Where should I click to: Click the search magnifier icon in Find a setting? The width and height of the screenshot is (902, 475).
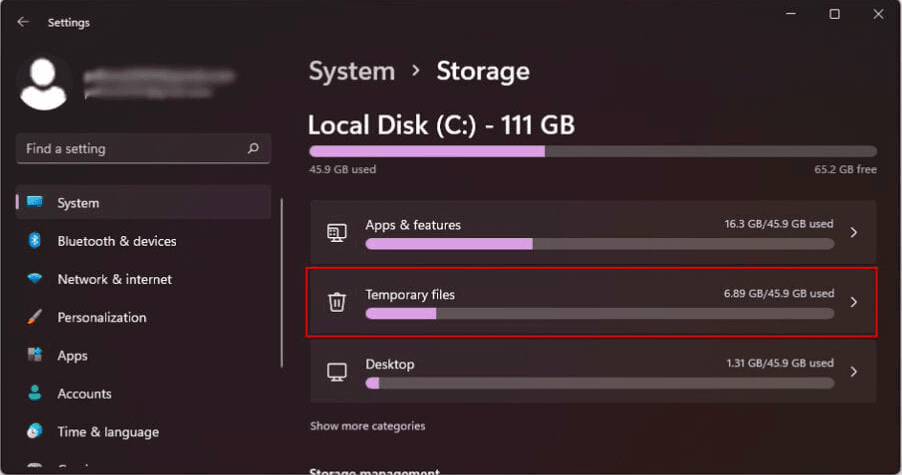point(253,149)
